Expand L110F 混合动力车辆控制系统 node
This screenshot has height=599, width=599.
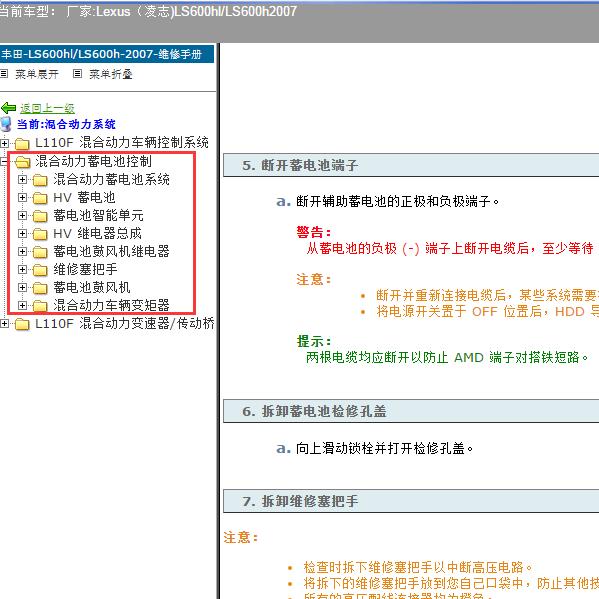pyautogui.click(x=4, y=143)
